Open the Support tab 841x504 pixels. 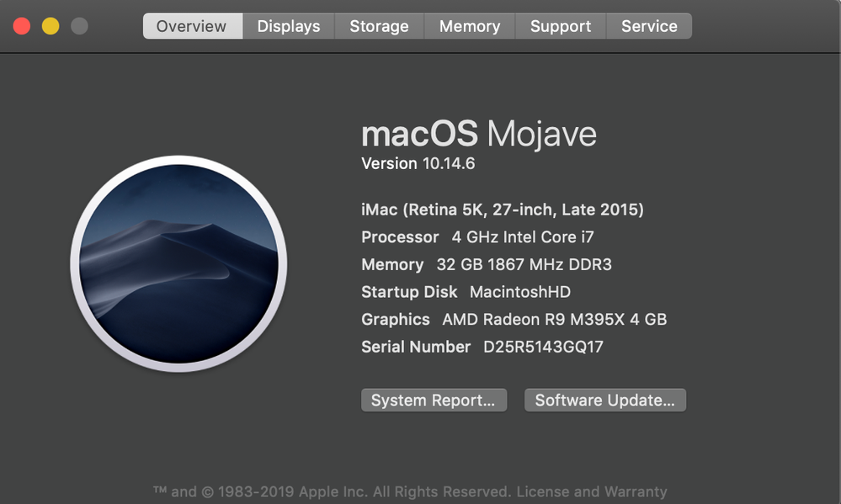click(561, 26)
